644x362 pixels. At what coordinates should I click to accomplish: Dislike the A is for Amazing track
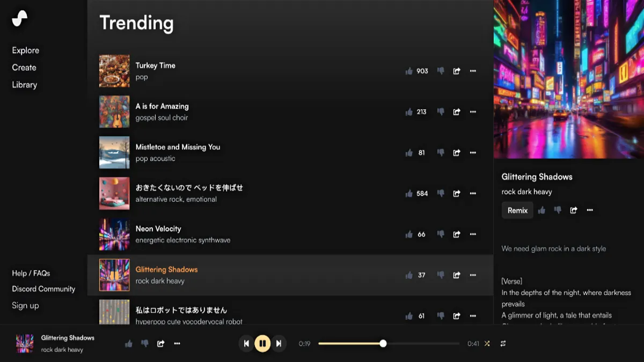(x=441, y=112)
